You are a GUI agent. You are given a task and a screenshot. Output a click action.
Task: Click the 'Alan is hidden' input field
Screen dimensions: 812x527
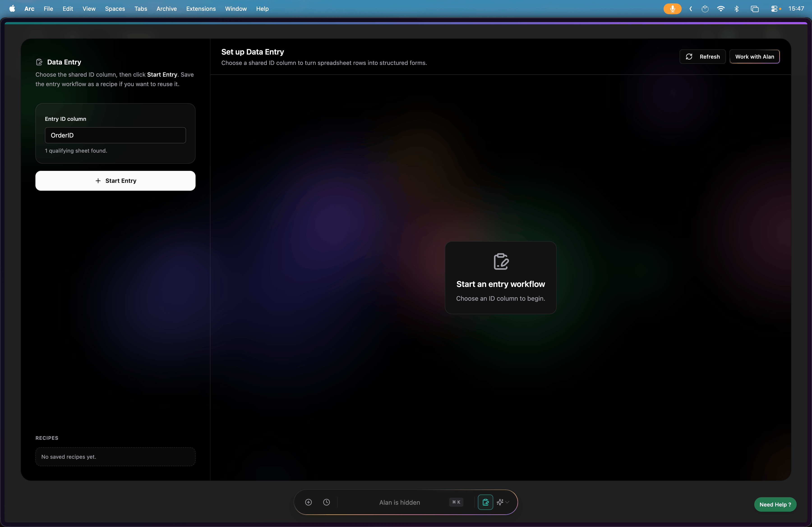click(x=399, y=502)
